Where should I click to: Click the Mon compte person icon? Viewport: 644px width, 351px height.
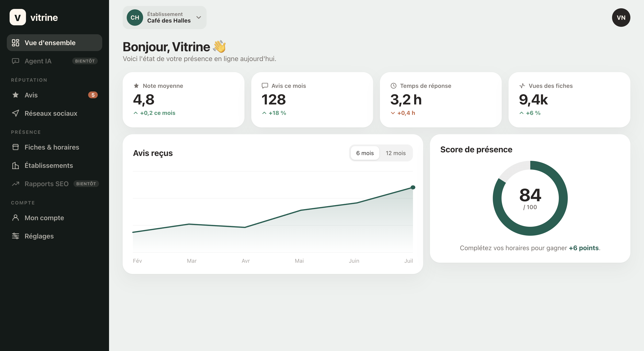pos(16,218)
